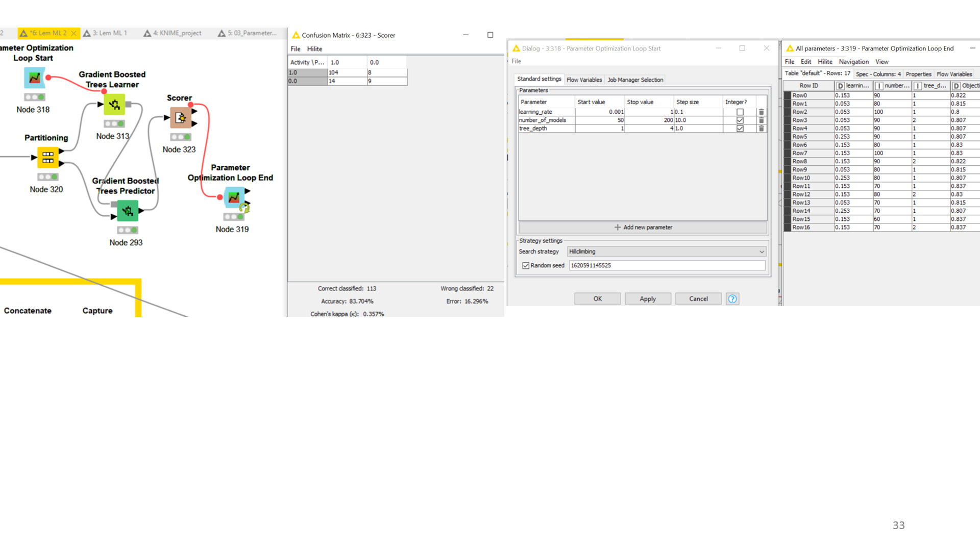
Task: Click trash icon for tree_depth parameter
Action: tap(761, 129)
